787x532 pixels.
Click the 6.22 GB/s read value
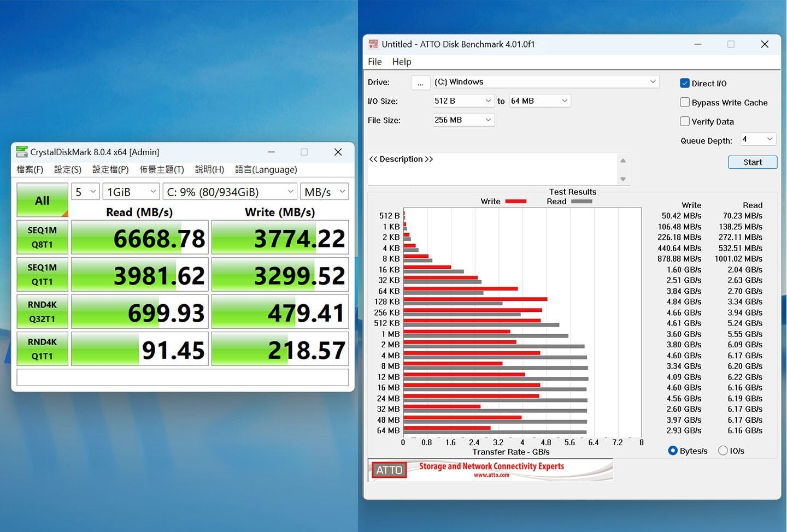point(745,377)
